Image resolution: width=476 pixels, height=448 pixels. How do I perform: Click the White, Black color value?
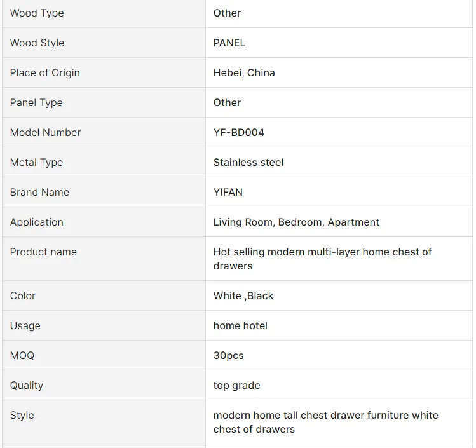[x=243, y=296]
